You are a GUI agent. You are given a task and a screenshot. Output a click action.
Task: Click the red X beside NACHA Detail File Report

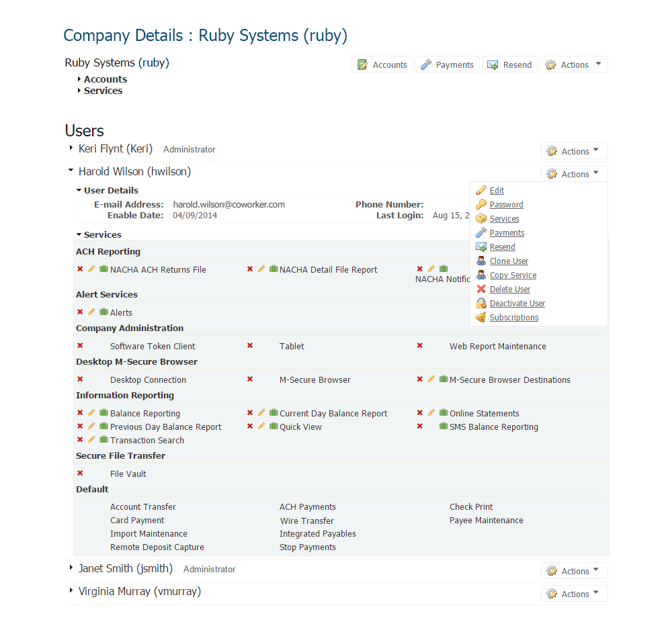[x=250, y=269]
